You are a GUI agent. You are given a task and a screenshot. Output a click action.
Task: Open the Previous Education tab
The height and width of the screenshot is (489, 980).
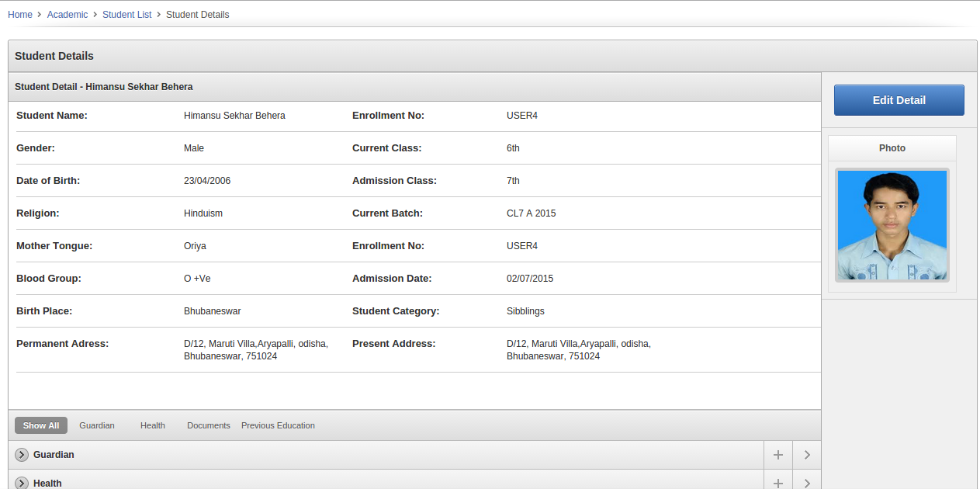tap(278, 425)
